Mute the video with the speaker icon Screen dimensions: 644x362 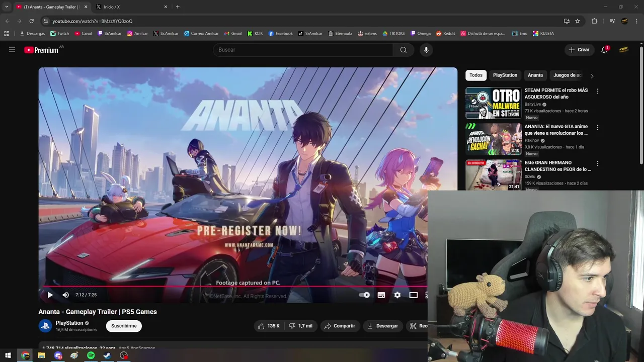[x=65, y=295]
